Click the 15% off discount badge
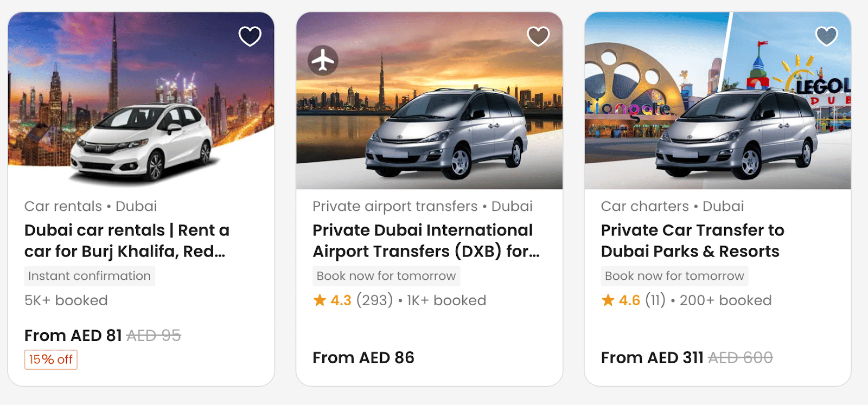Screen dimensions: 868x405 pyautogui.click(x=51, y=359)
